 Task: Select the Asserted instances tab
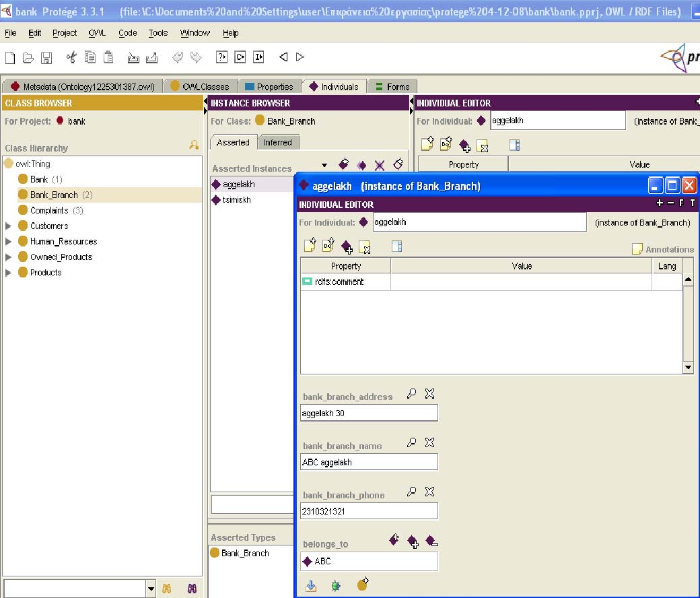233,143
